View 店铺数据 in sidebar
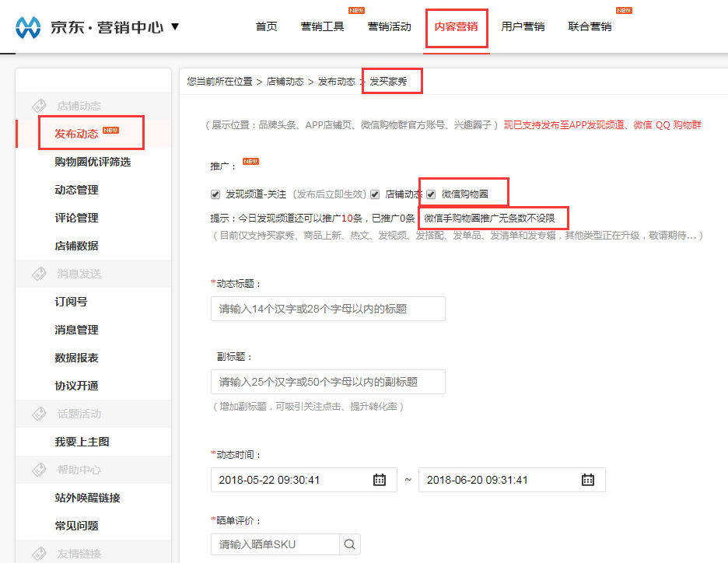This screenshot has width=728, height=563. tap(76, 246)
